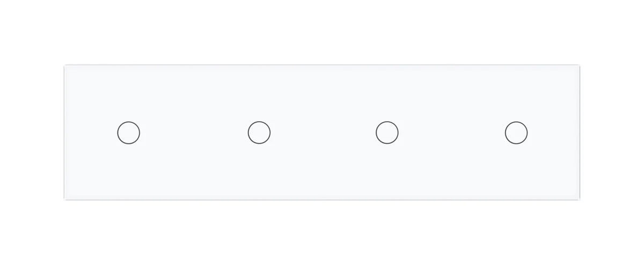Activate the circle nearest the panel's left edge

[129, 132]
